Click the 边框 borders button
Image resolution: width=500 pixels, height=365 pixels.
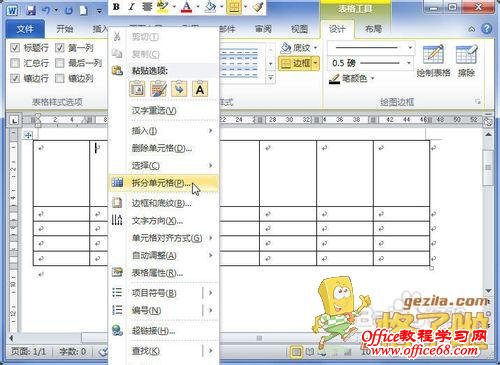tap(295, 63)
